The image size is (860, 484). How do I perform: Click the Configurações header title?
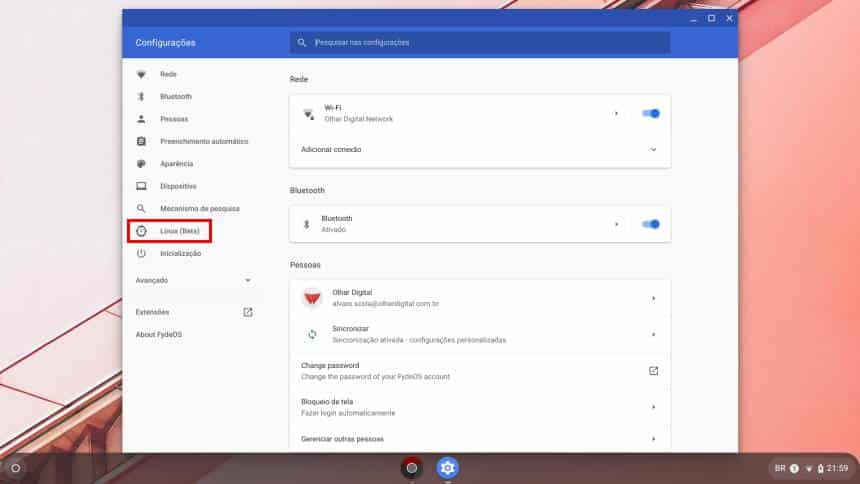click(166, 43)
